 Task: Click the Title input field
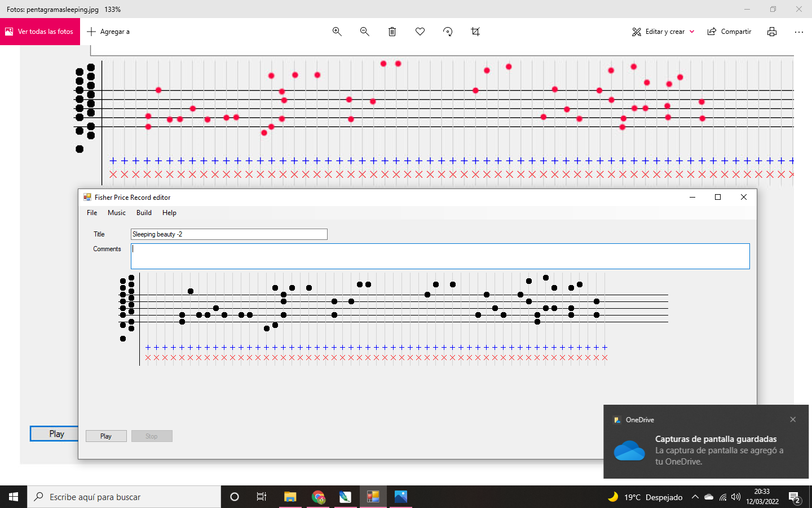(229, 234)
